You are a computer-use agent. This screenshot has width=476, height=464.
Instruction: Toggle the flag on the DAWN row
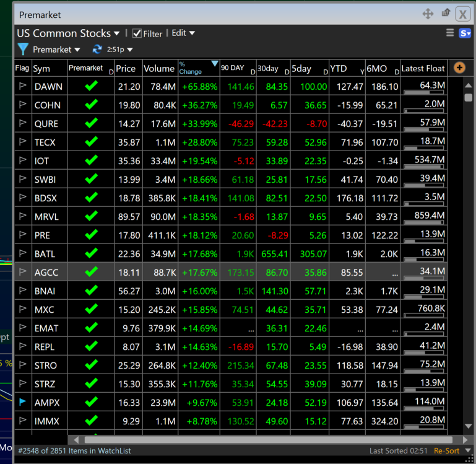pos(23,86)
